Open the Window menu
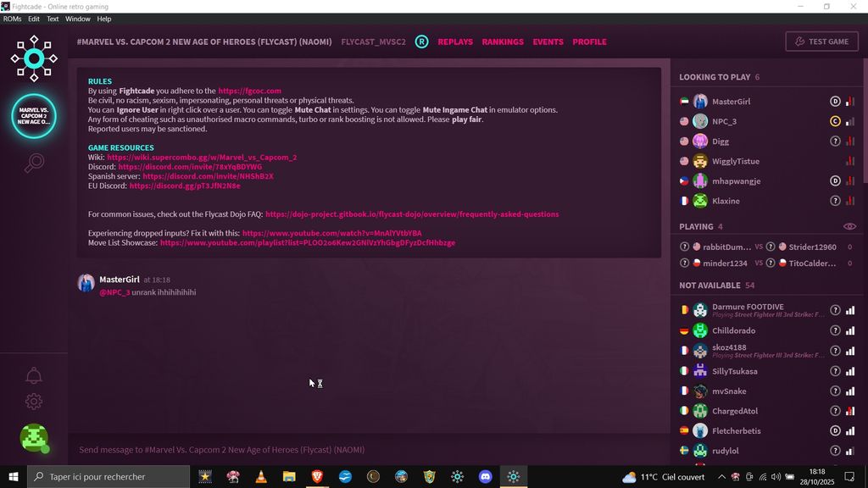The image size is (868, 488). [x=77, y=19]
